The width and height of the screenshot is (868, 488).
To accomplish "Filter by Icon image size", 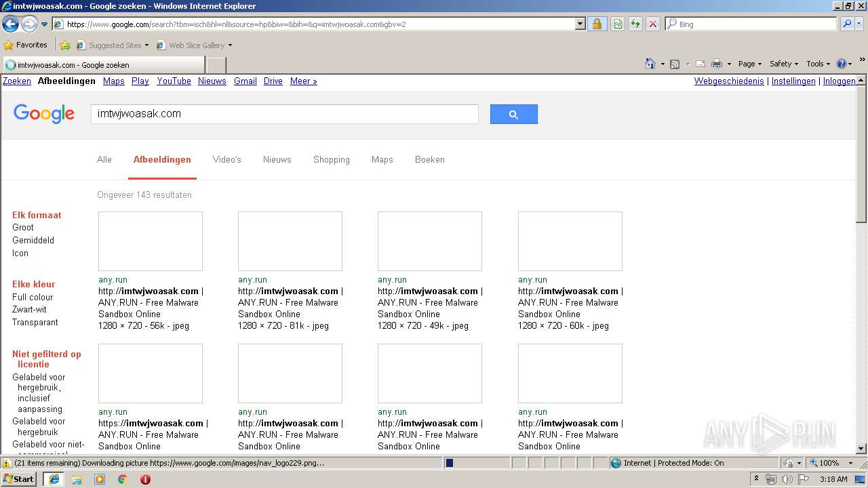I will click(20, 253).
